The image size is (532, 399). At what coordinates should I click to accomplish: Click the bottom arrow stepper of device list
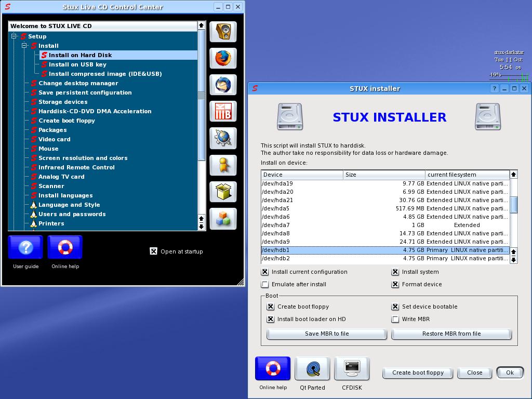coord(514,260)
